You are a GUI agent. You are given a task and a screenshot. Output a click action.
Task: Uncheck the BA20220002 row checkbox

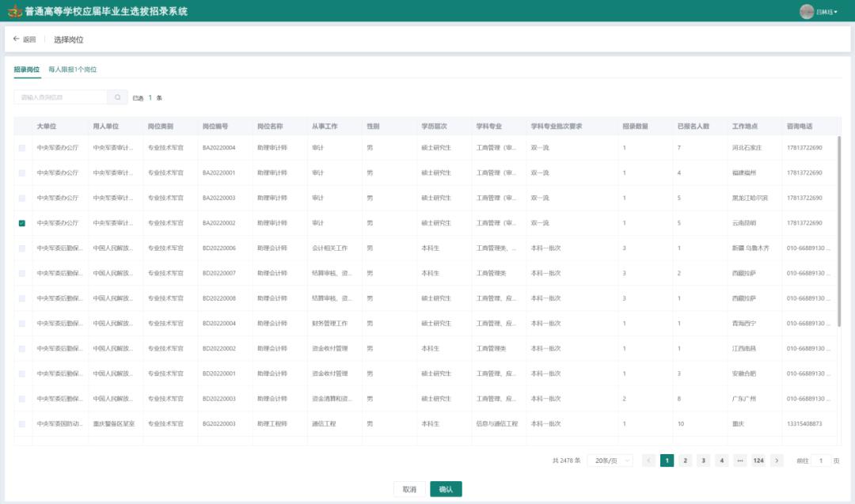pyautogui.click(x=22, y=223)
